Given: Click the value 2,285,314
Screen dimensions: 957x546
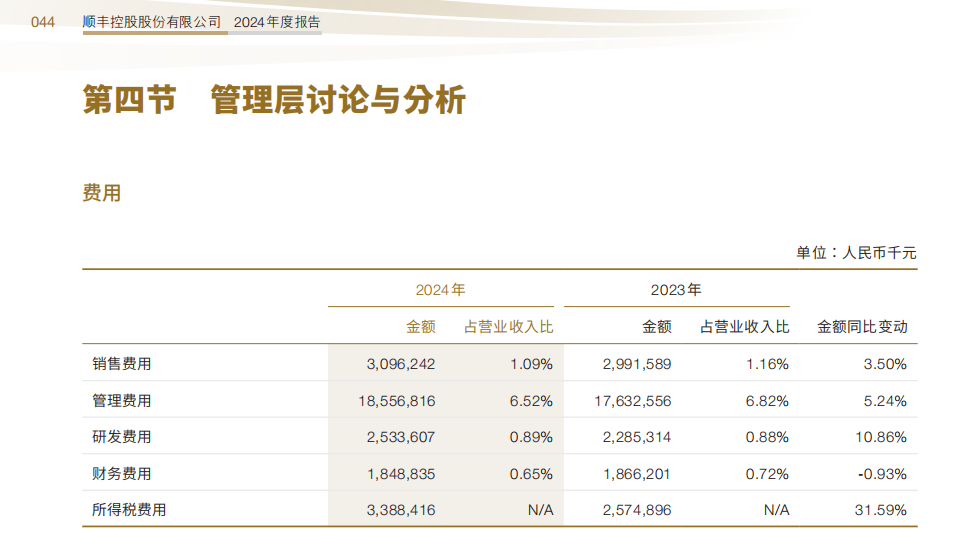Looking at the screenshot, I should [637, 437].
